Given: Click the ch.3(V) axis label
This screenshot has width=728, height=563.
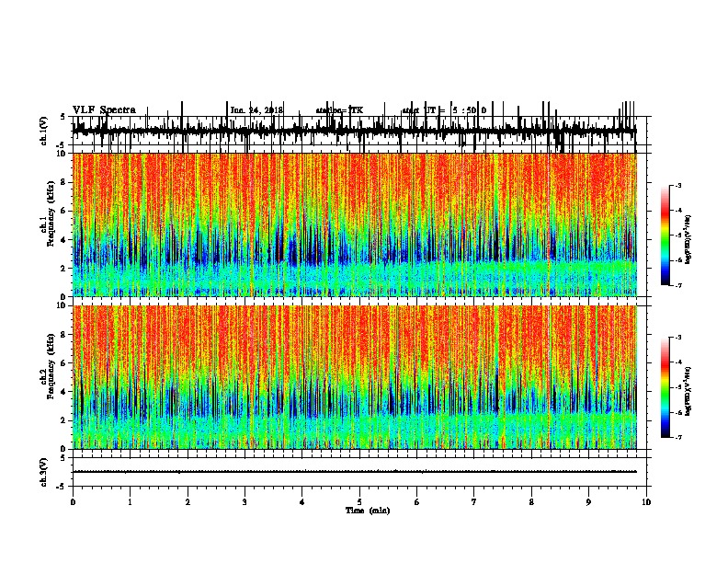Looking at the screenshot, I should click(44, 472).
